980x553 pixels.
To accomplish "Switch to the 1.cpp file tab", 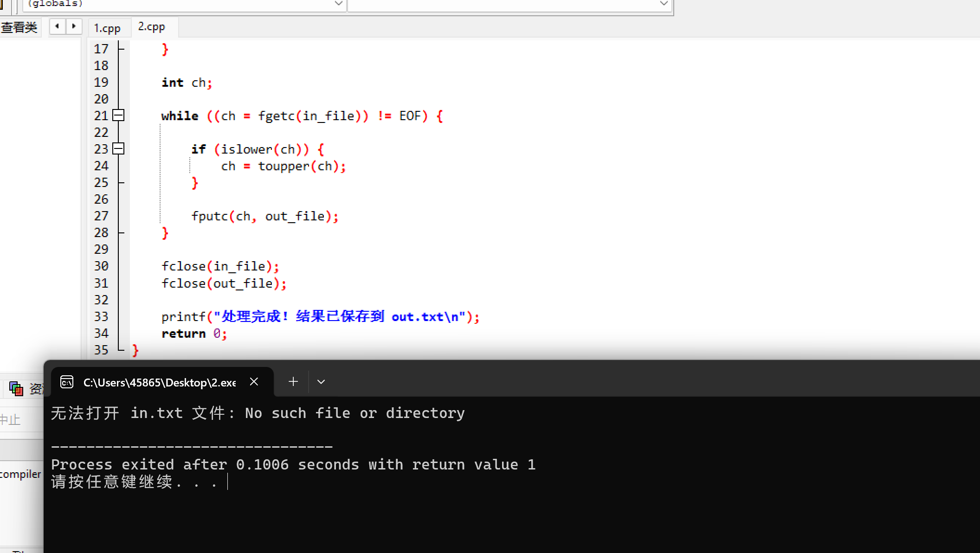I will [107, 28].
